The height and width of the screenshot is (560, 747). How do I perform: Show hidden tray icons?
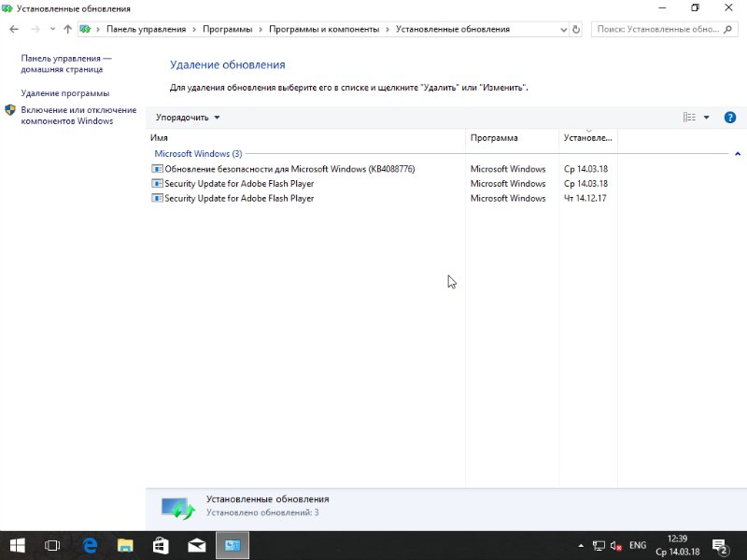point(581,546)
